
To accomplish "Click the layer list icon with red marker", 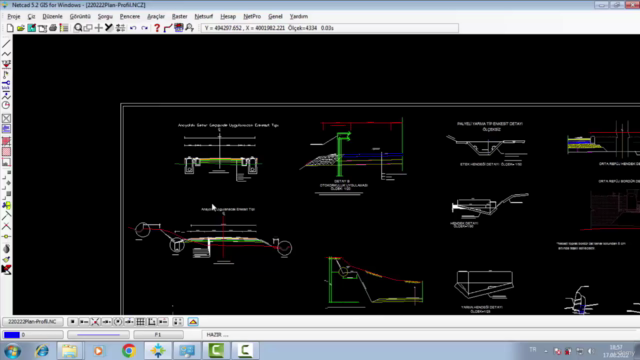I will click(x=64, y=28).
